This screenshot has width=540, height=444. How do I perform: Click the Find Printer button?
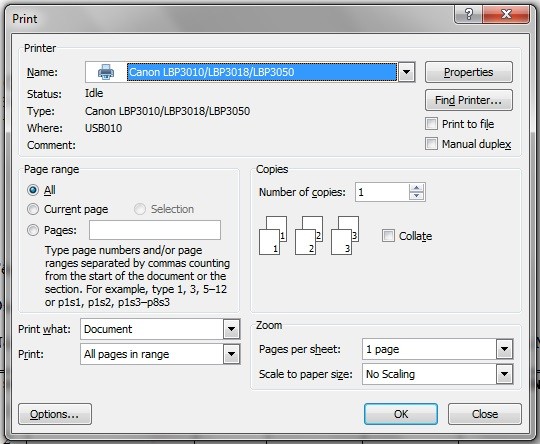(469, 100)
